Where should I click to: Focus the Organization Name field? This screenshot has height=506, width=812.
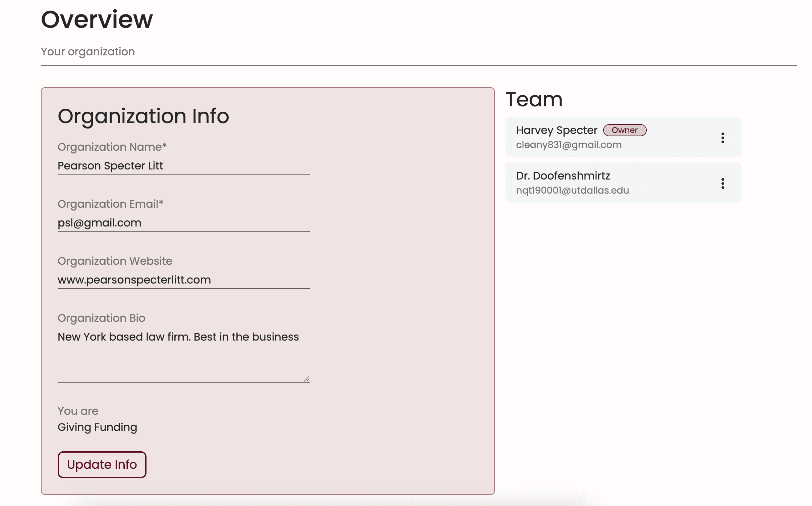click(x=183, y=166)
